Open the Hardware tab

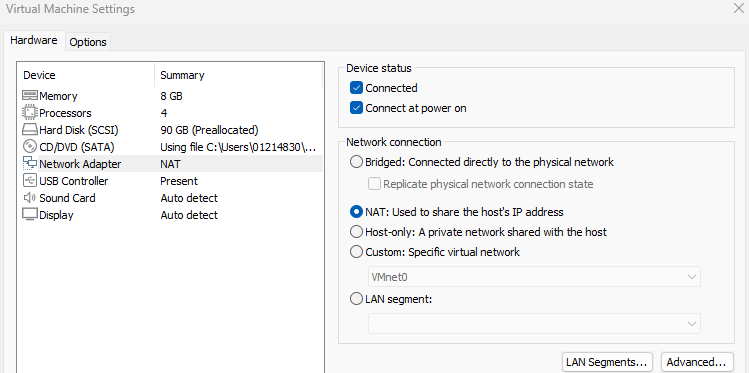click(34, 41)
